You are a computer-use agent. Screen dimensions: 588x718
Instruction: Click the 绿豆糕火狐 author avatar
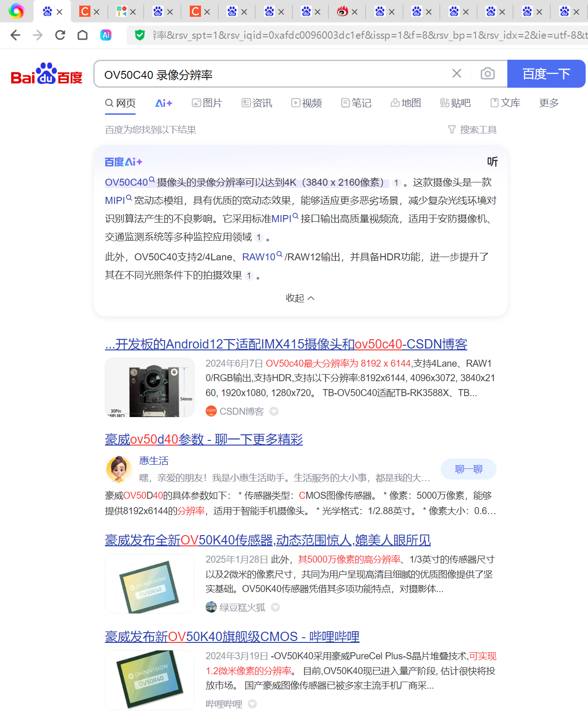click(211, 607)
